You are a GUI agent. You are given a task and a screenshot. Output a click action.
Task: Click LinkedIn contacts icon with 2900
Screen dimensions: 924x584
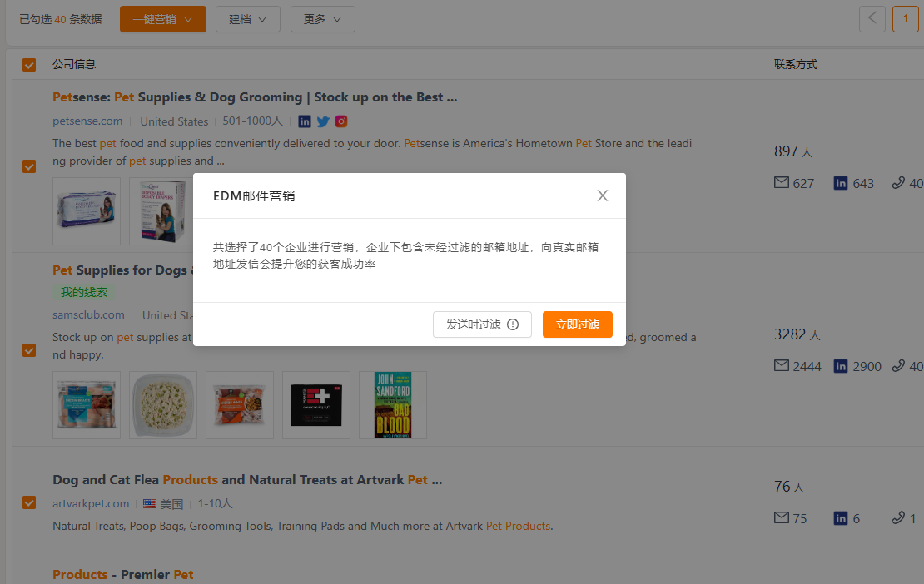[x=841, y=366]
